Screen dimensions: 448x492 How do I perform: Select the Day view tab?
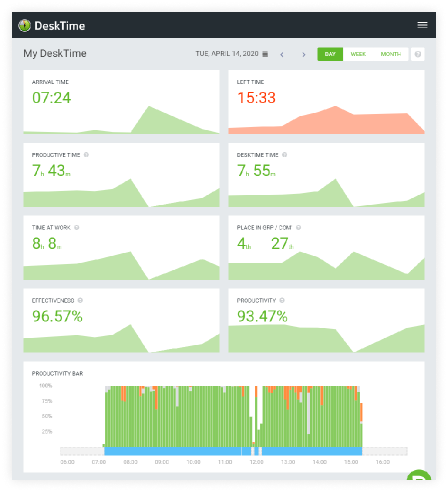point(330,54)
